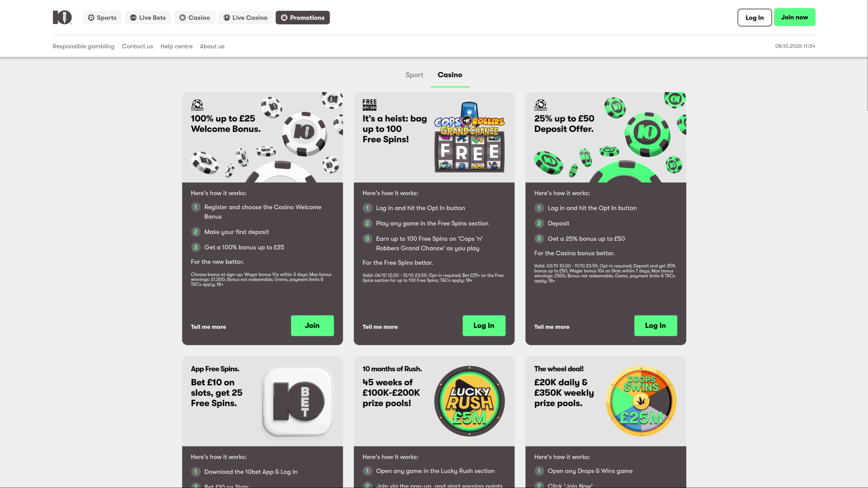Click the green Join now button
The height and width of the screenshot is (488, 868).
click(x=794, y=17)
